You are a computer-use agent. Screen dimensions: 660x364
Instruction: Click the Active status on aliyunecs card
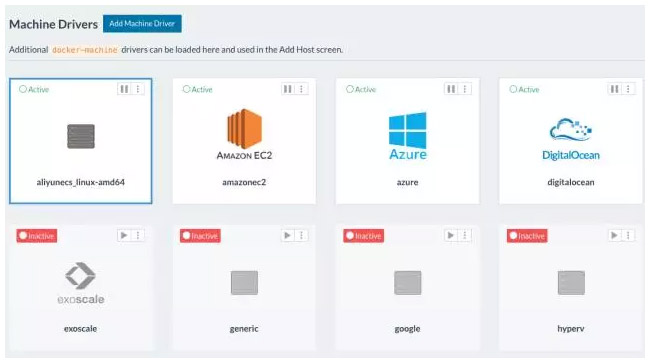pyautogui.click(x=34, y=89)
